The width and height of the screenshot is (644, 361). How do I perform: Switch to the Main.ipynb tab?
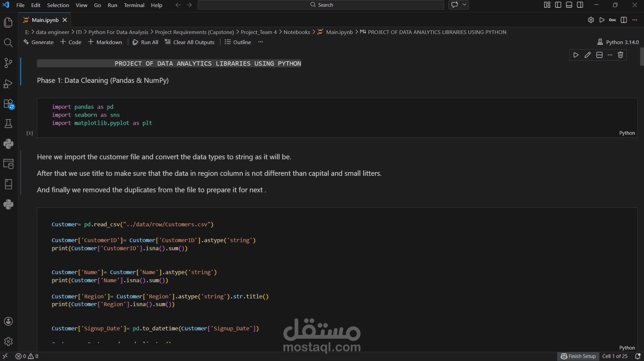[x=45, y=20]
